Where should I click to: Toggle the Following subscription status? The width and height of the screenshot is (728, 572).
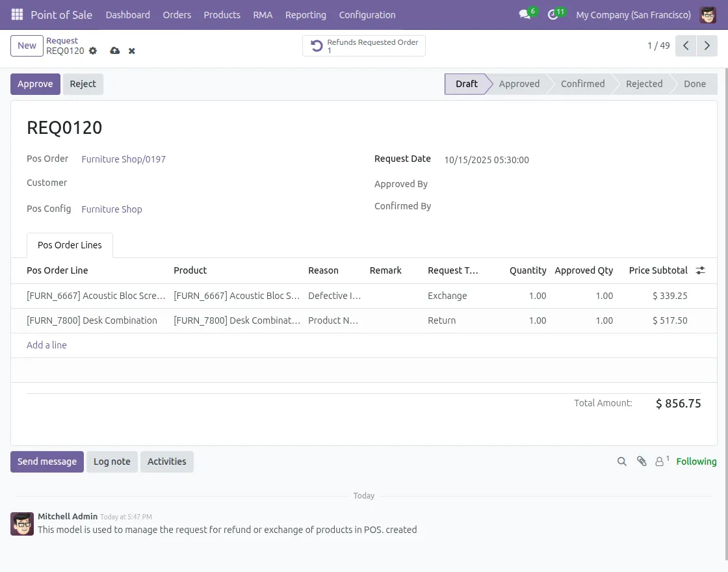696,461
